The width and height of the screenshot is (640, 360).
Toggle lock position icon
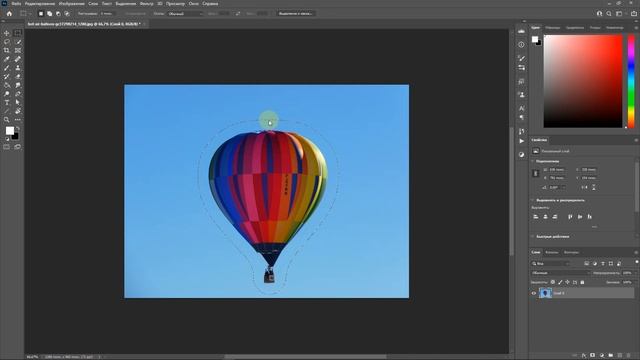point(567,282)
